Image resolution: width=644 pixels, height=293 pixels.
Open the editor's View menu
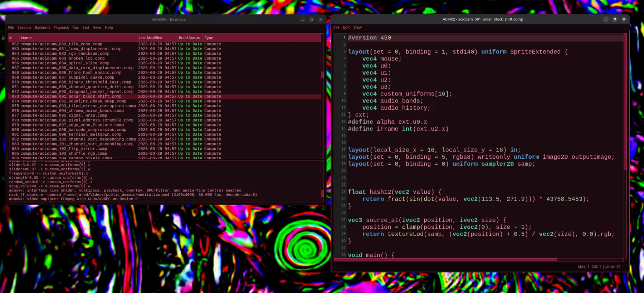357,27
